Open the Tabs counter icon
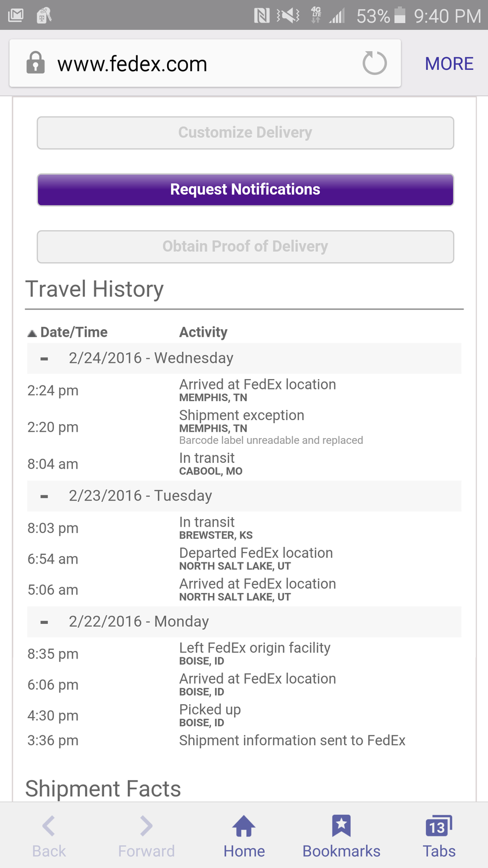Screen dimensions: 488x868 [x=439, y=826]
